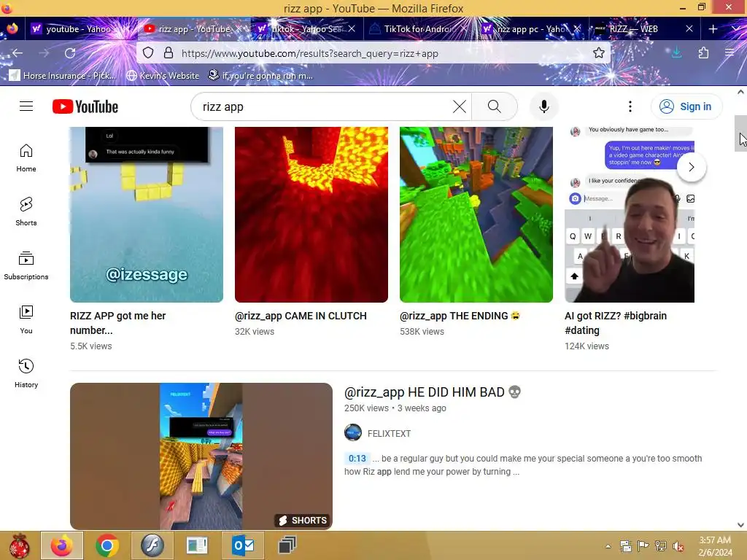This screenshot has width=747, height=560.
Task: Play the 'RIZZ APP got me her number' short
Action: pyautogui.click(x=146, y=214)
